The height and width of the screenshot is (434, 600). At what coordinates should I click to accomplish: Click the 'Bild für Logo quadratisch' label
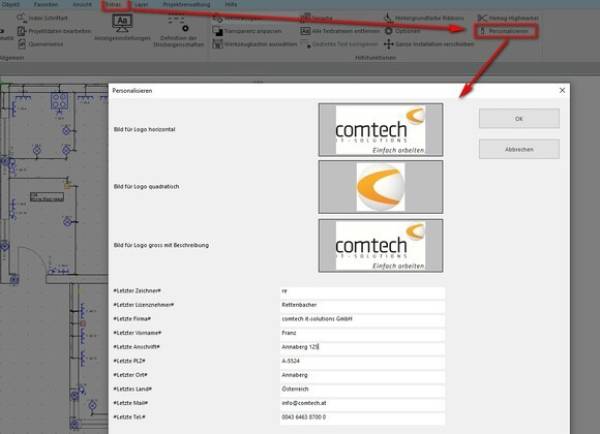[146, 186]
